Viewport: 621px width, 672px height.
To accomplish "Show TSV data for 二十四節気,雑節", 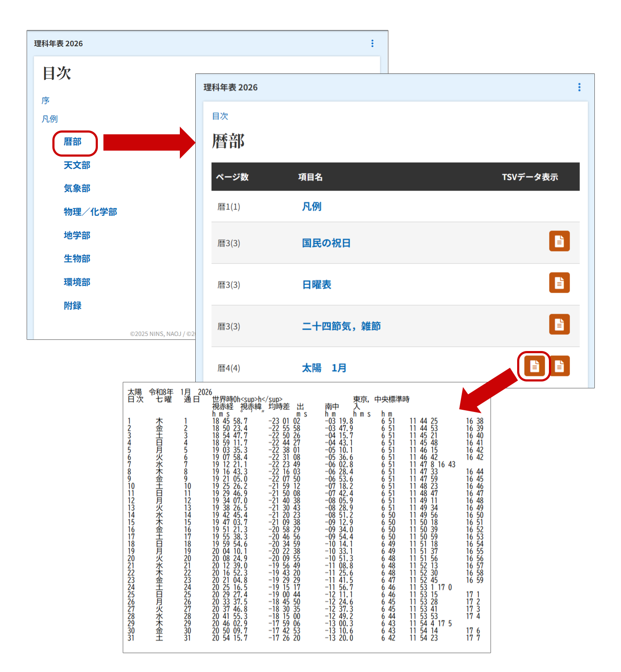I will (x=559, y=324).
